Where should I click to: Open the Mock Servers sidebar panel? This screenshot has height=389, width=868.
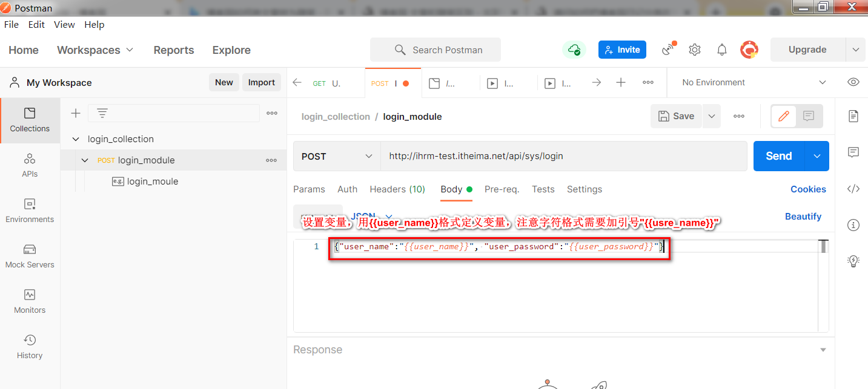click(30, 257)
